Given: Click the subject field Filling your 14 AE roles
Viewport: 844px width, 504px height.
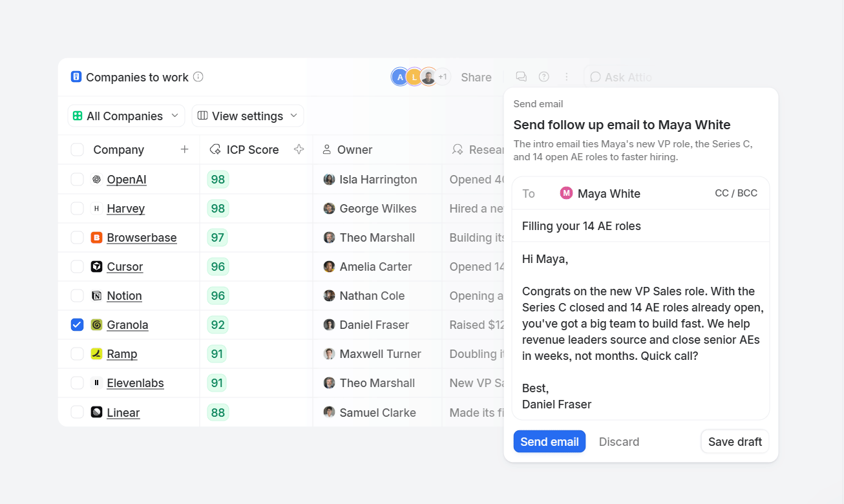Looking at the screenshot, I should click(640, 226).
